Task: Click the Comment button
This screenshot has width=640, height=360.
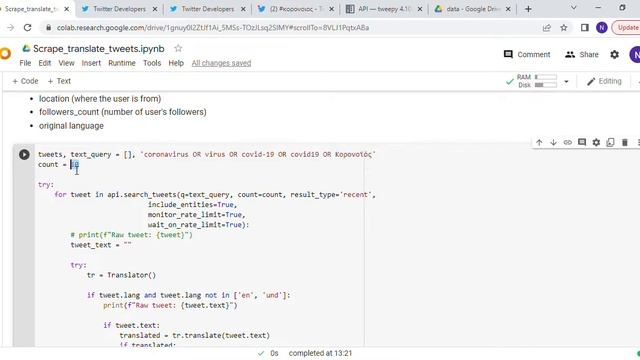Action: (x=527, y=54)
